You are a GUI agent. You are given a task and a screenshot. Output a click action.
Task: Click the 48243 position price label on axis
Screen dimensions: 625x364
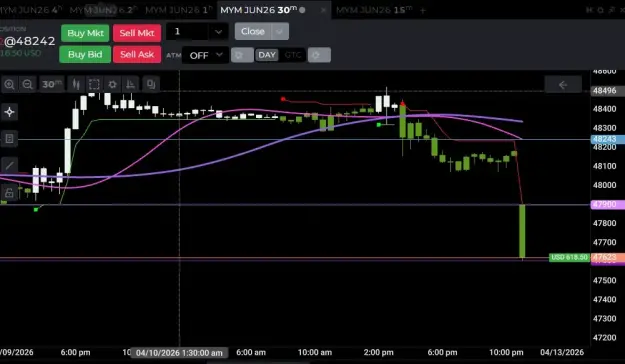click(x=607, y=139)
